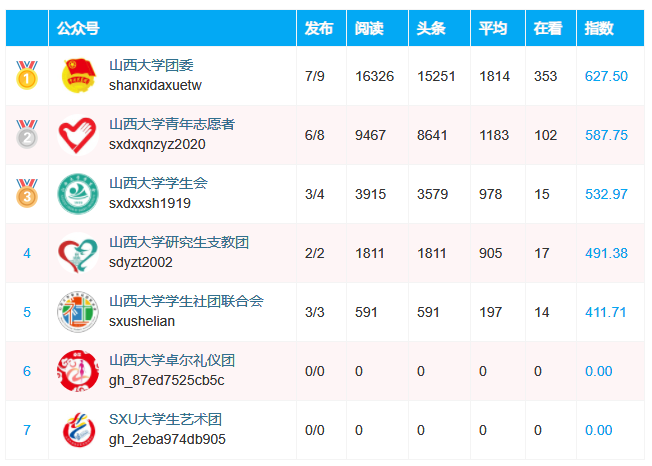Open the 山西大学研究生支教团 avatar
This screenshot has height=466, width=652.
click(78, 253)
